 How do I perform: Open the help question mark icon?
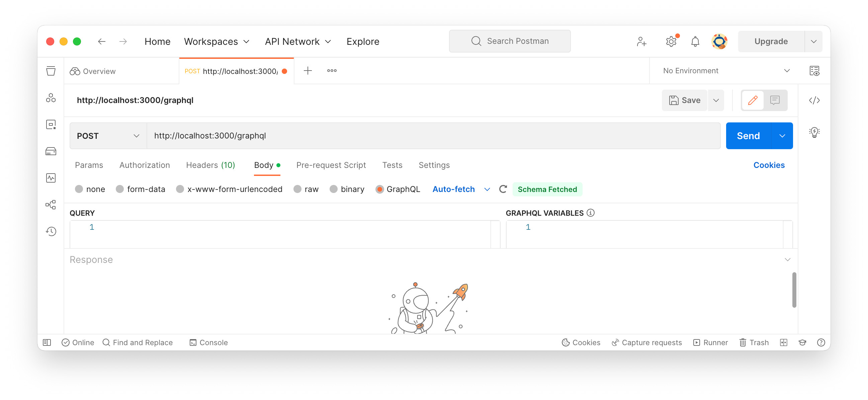(821, 342)
